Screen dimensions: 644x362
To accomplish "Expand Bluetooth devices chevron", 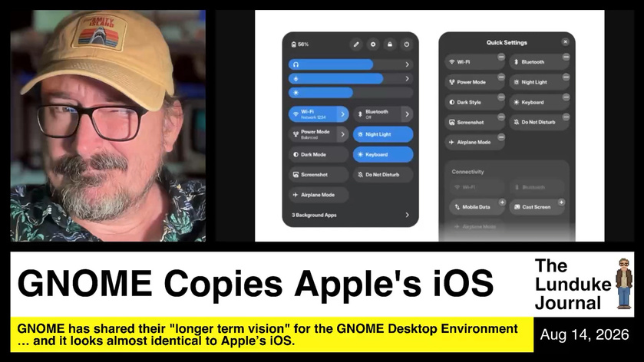I will tap(407, 114).
